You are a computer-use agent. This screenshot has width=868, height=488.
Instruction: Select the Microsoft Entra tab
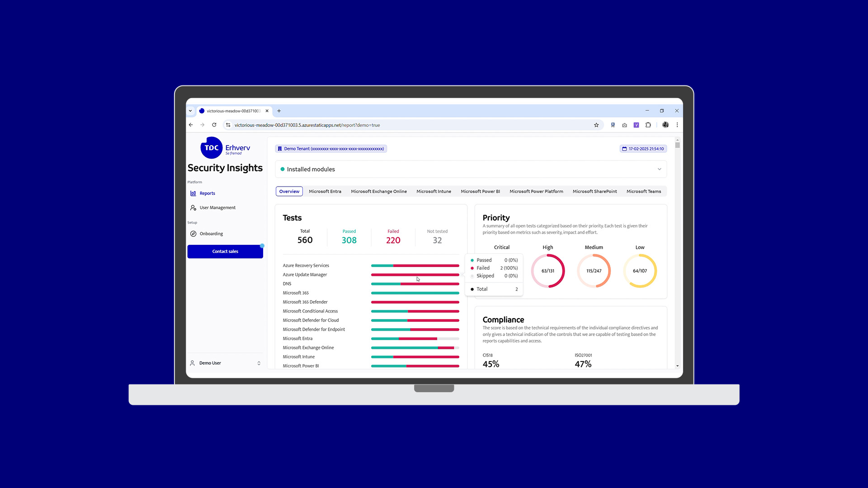325,191
